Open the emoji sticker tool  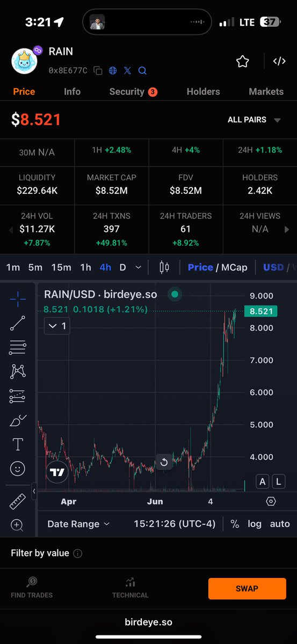point(18,469)
